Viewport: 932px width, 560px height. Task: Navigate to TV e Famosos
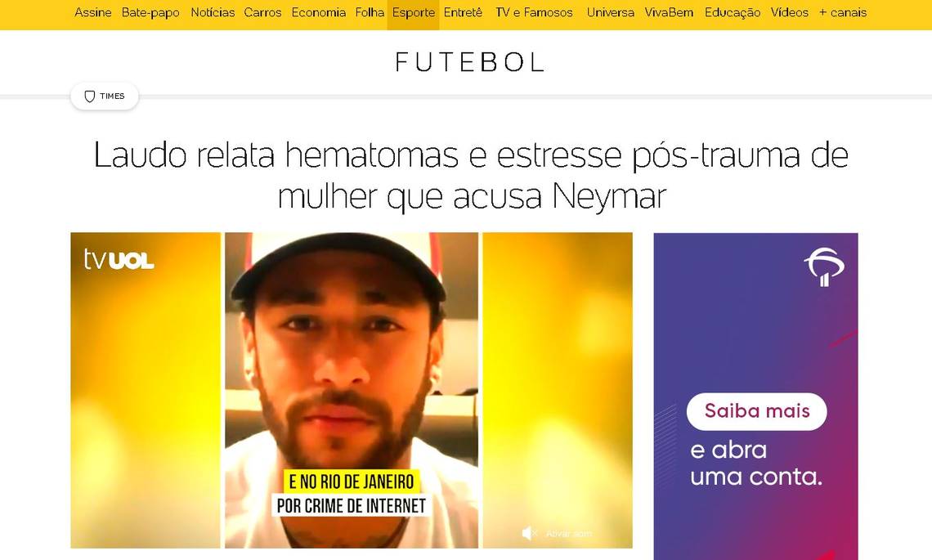pyautogui.click(x=534, y=12)
